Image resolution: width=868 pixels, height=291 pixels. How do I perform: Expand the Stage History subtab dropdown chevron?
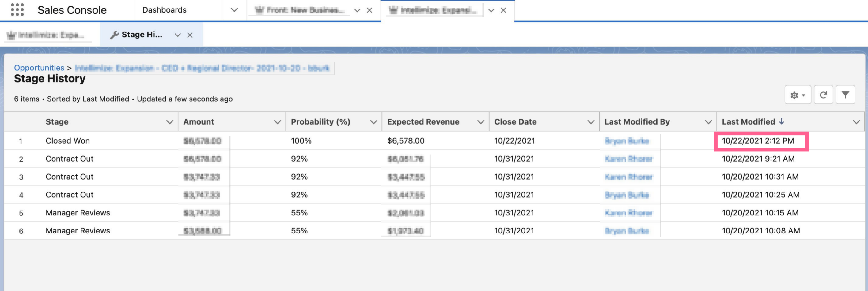coord(178,35)
